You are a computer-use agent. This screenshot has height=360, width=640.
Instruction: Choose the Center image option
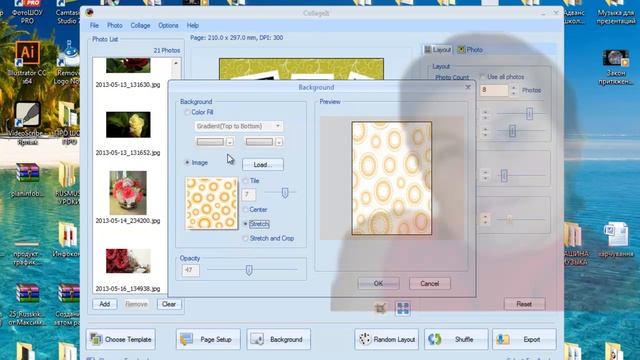(245, 209)
